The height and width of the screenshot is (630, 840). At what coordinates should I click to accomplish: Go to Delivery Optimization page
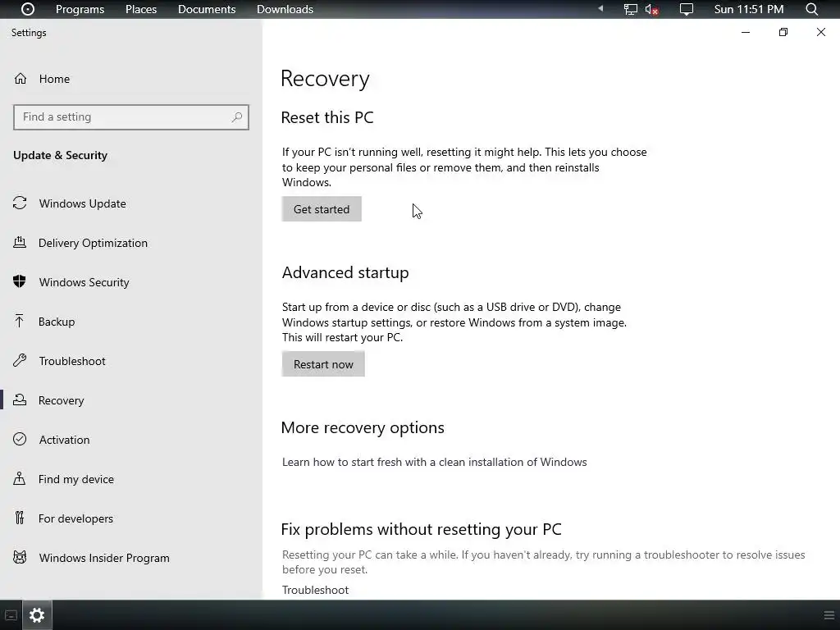(x=93, y=243)
